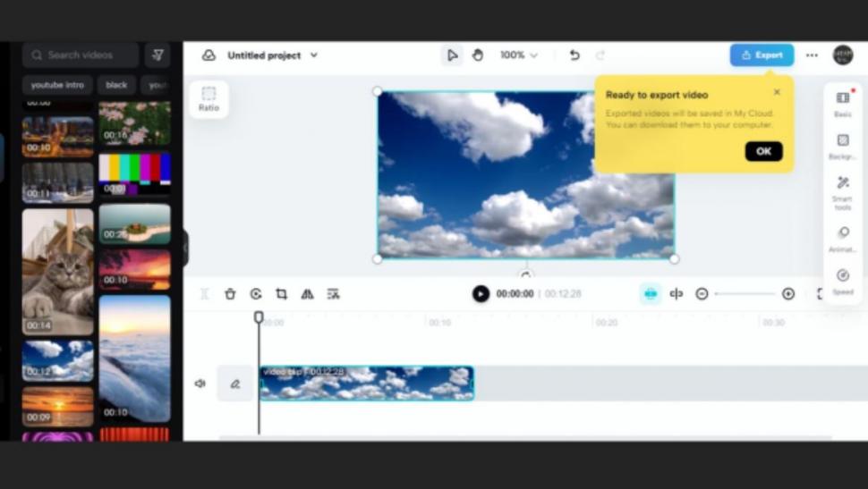Click the rotate handle below the preview
This screenshot has width=868, height=489.
pyautogui.click(x=526, y=275)
